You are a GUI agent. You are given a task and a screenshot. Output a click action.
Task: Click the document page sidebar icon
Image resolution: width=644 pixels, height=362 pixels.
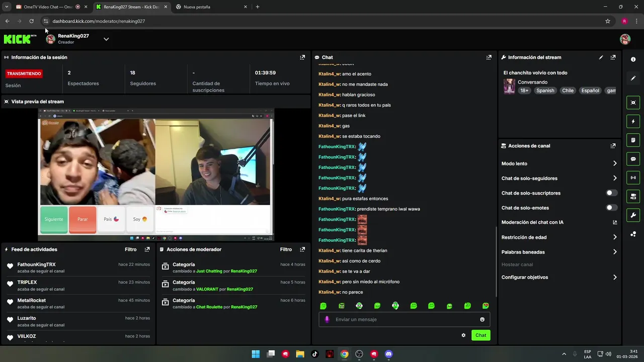tap(633, 140)
